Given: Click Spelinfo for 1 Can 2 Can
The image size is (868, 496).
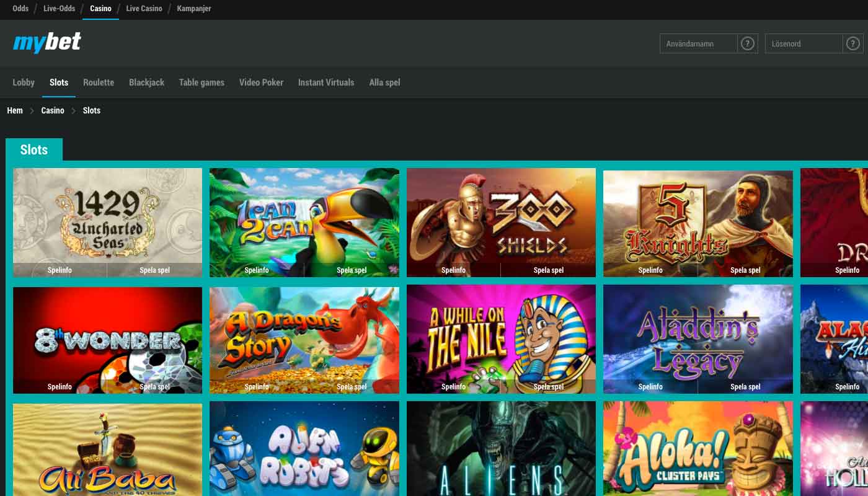Looking at the screenshot, I should point(257,270).
